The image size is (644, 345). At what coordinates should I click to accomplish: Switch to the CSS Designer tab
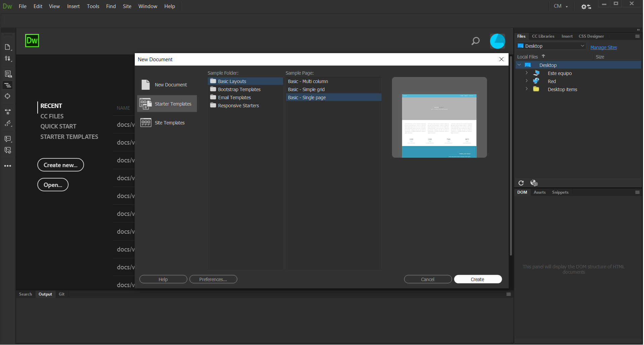coord(591,36)
